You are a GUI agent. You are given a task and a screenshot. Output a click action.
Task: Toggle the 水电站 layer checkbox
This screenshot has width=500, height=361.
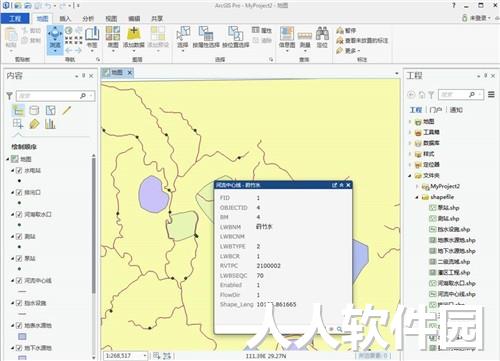pyautogui.click(x=19, y=170)
